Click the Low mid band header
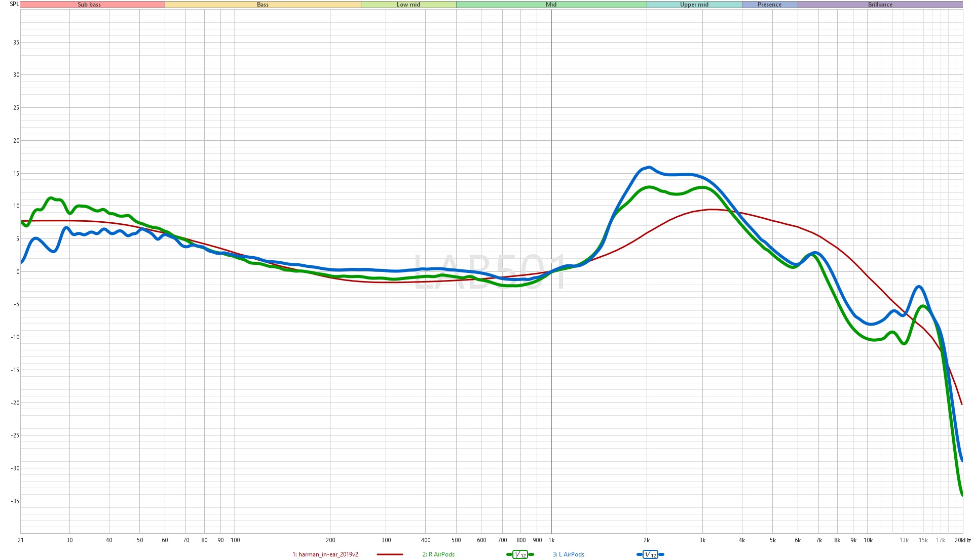The height and width of the screenshot is (560, 973). click(x=408, y=5)
